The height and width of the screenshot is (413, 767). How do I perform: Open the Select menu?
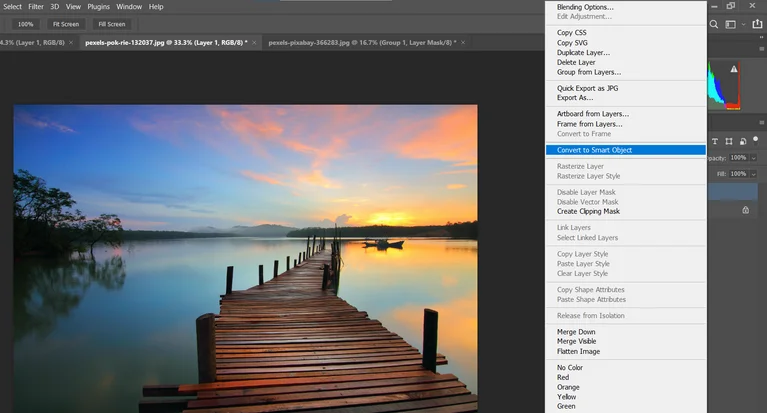coord(12,6)
